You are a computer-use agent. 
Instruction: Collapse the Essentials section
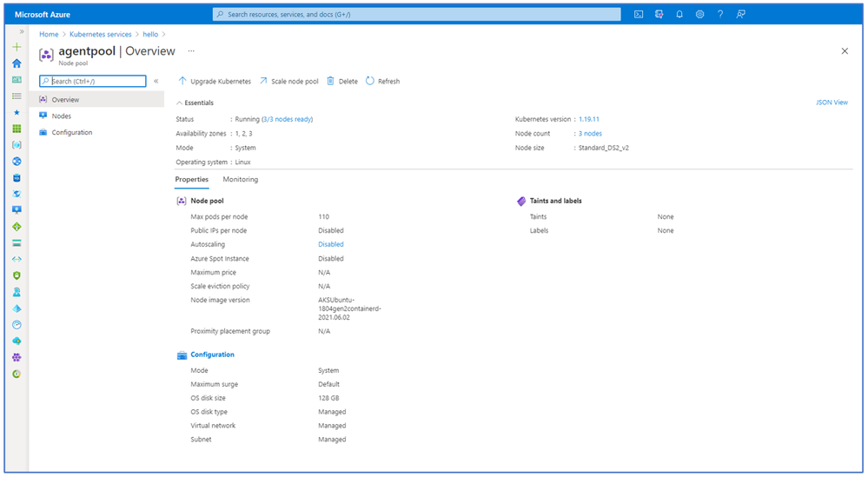point(195,103)
